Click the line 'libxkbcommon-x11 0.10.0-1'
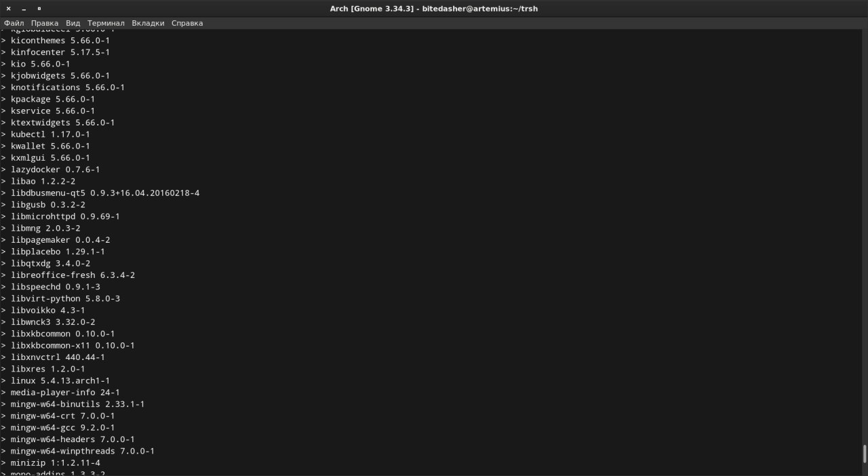The height and width of the screenshot is (476, 868). (73, 346)
